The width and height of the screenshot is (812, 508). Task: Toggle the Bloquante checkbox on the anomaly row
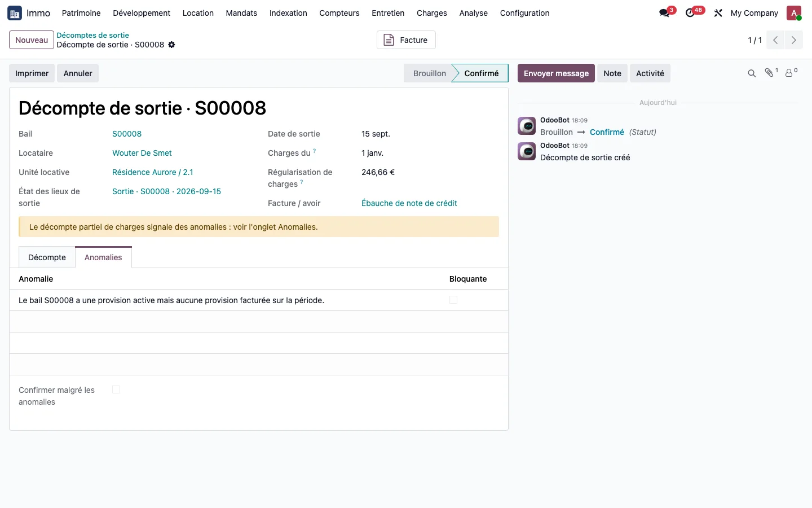click(453, 300)
